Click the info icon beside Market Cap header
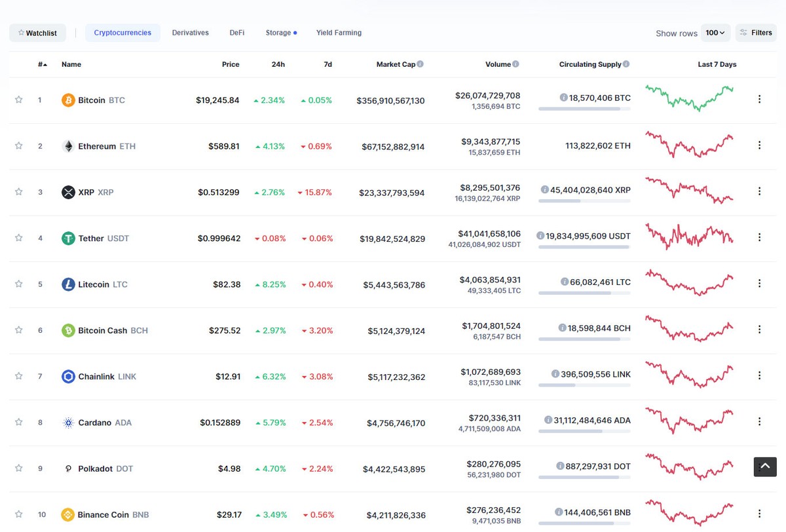The image size is (786, 532). pyautogui.click(x=421, y=64)
